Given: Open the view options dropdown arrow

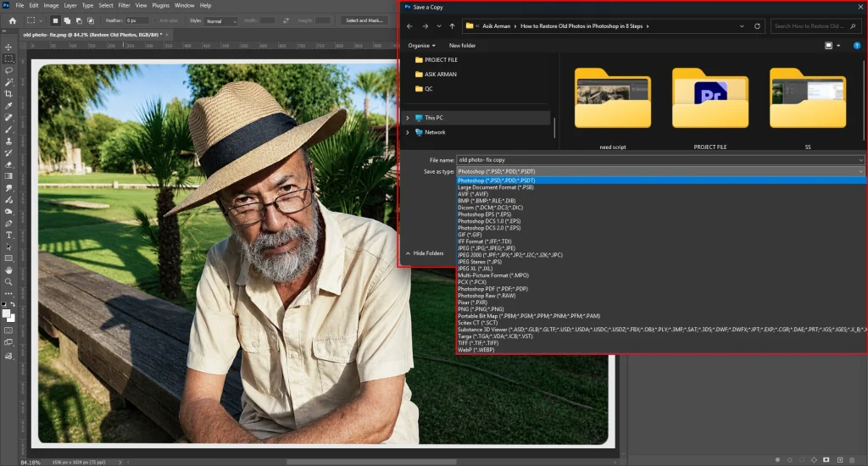Looking at the screenshot, I should (838, 46).
